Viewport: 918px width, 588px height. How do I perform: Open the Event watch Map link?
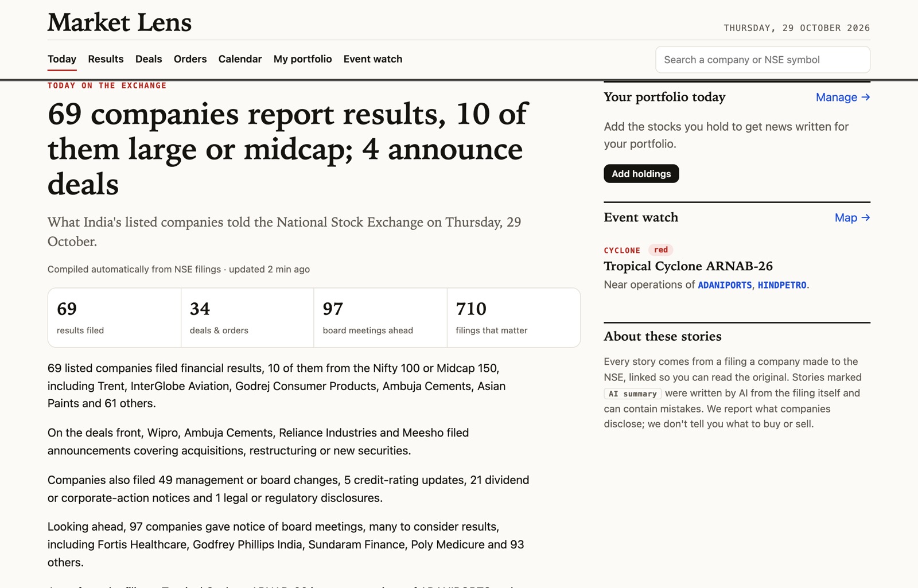(x=852, y=218)
